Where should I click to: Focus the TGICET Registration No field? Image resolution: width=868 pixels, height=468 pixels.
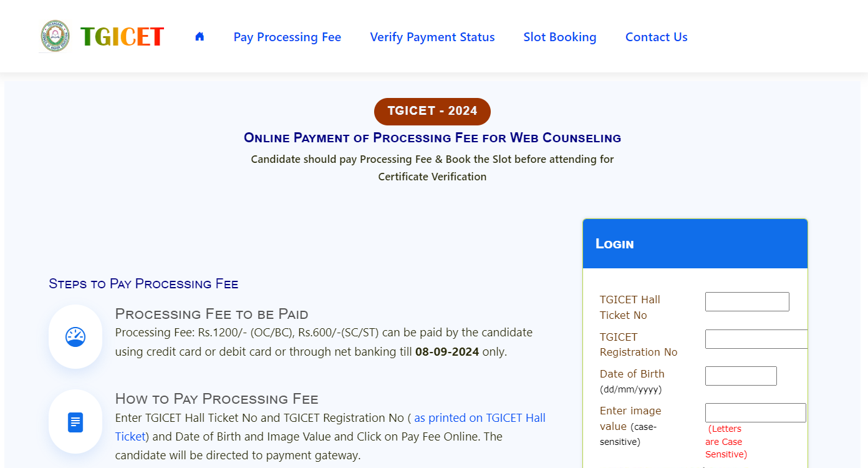coord(756,339)
